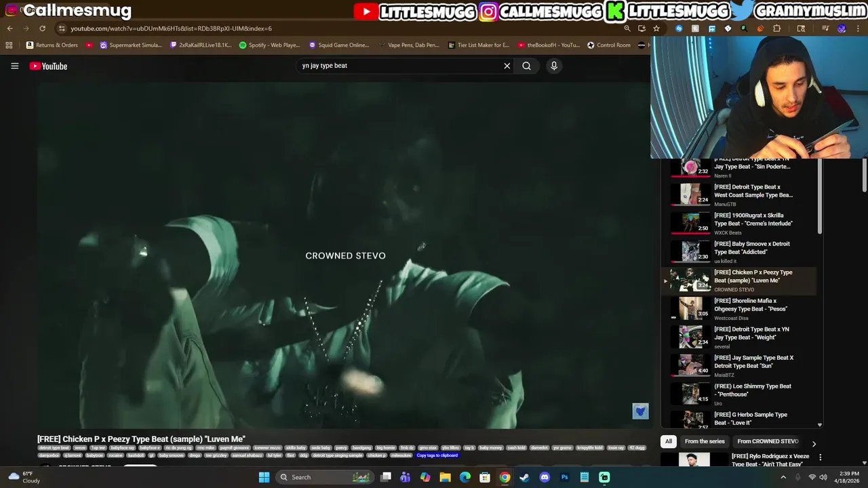Go back with browser back arrow
The image size is (868, 488).
[x=9, y=28]
